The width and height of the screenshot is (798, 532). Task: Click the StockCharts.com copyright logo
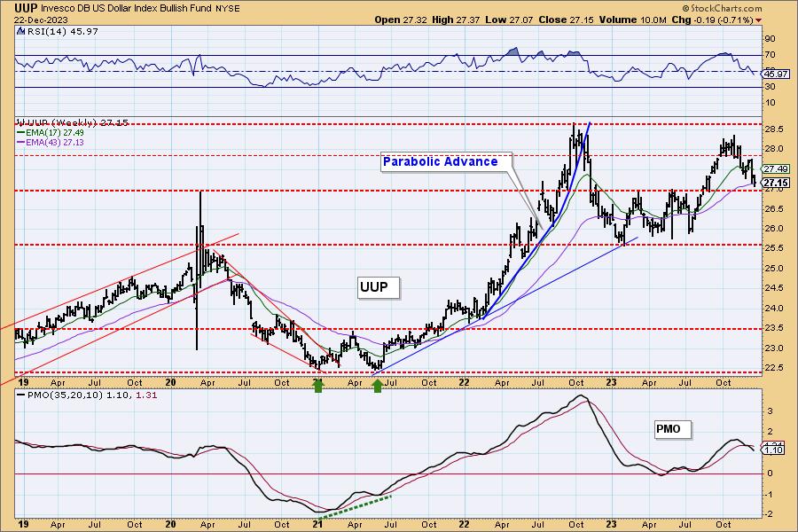[722, 8]
